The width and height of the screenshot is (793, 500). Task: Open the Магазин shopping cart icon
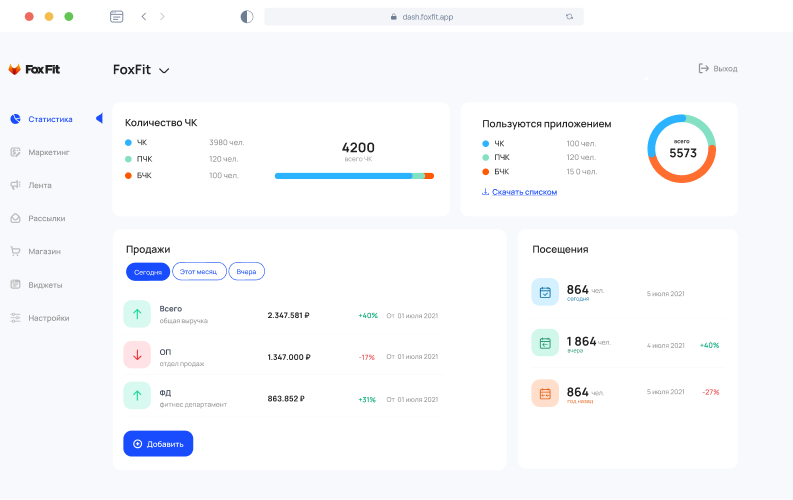point(16,251)
